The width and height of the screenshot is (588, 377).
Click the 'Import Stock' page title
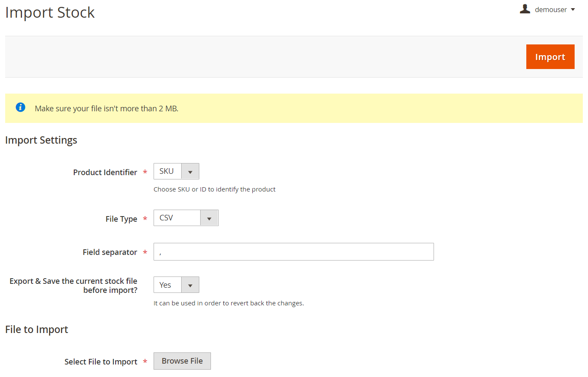50,13
